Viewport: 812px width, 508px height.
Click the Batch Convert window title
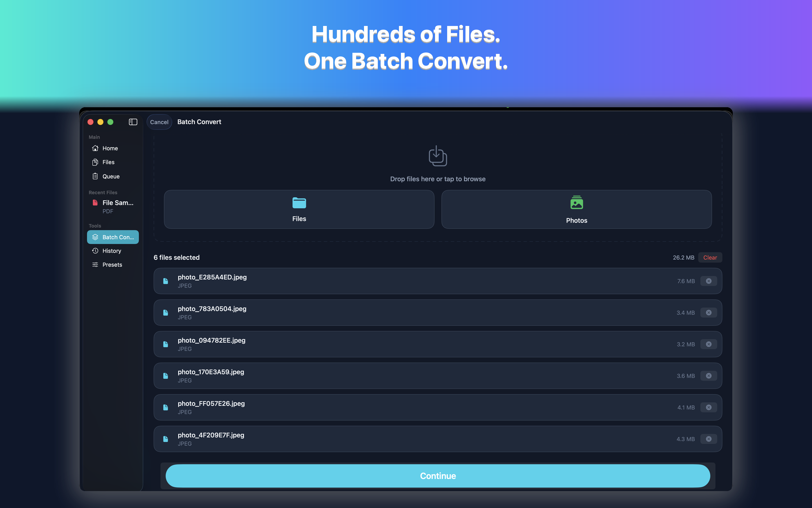point(199,122)
